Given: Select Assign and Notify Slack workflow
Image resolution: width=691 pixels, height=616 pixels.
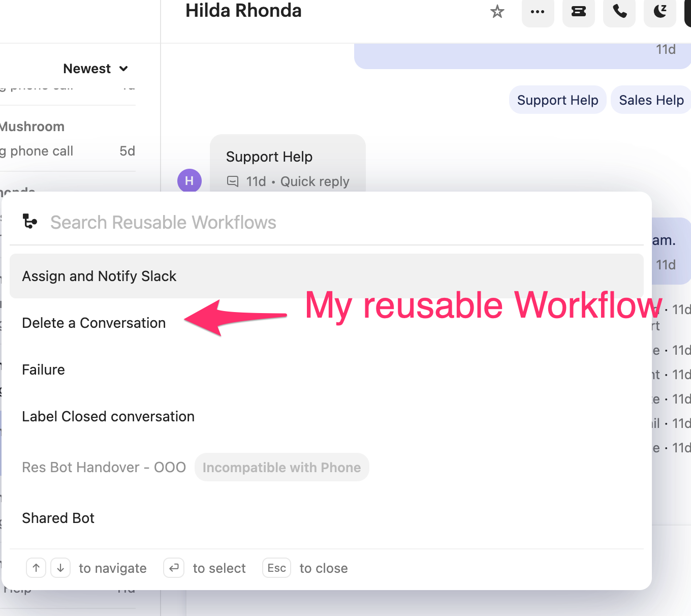Looking at the screenshot, I should pos(327,276).
